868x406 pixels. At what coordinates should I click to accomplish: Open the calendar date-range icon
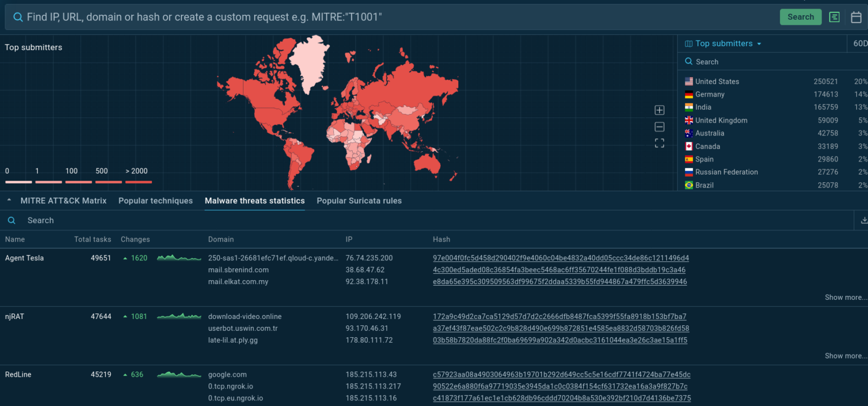pyautogui.click(x=856, y=16)
